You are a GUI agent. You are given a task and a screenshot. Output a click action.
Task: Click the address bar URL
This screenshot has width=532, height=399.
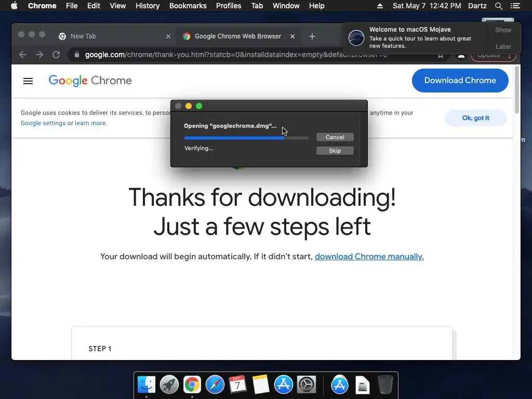(x=236, y=55)
